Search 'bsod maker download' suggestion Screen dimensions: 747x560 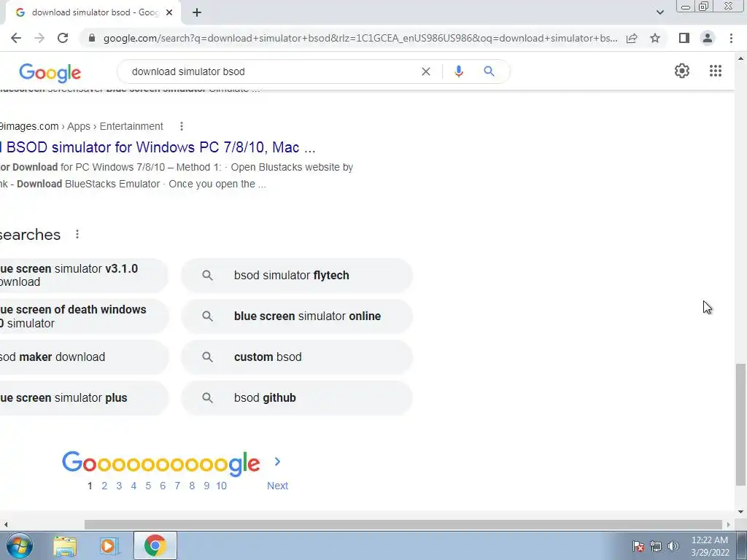click(84, 357)
